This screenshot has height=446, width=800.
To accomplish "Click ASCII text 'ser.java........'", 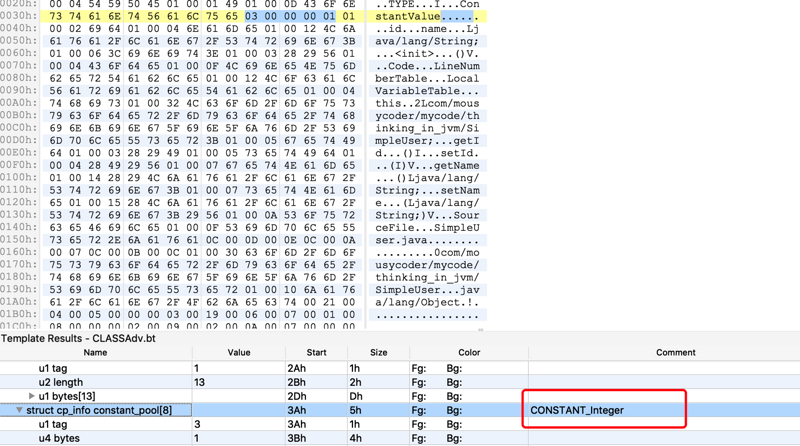I will pyautogui.click(x=427, y=240).
